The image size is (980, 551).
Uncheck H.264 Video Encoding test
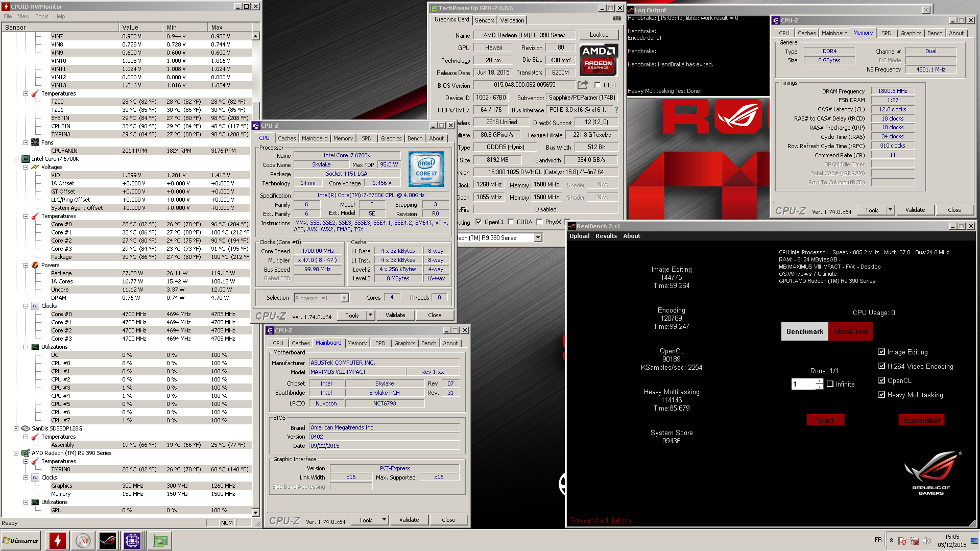pos(881,366)
